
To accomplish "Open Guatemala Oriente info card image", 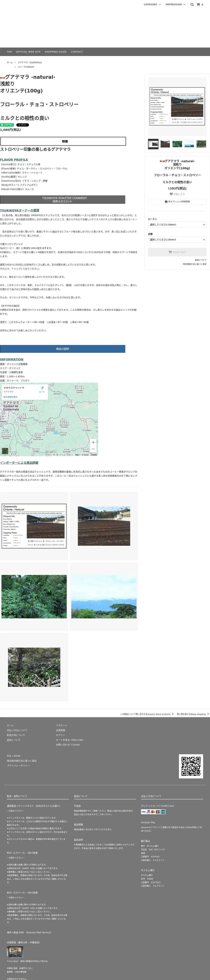I will [34, 526].
